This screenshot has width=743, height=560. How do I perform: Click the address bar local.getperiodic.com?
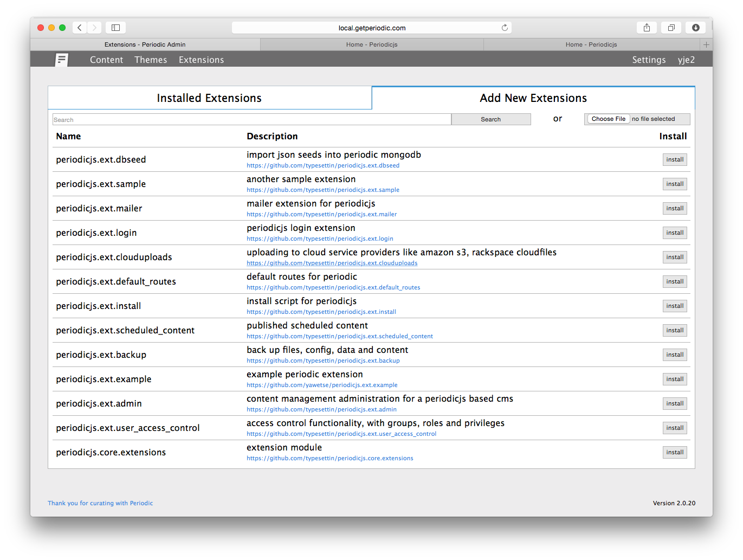coord(372,28)
